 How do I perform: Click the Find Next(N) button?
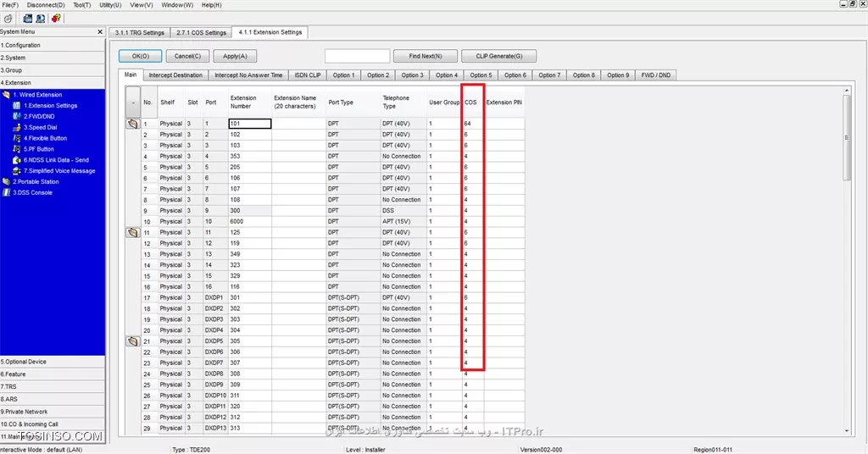click(x=426, y=56)
